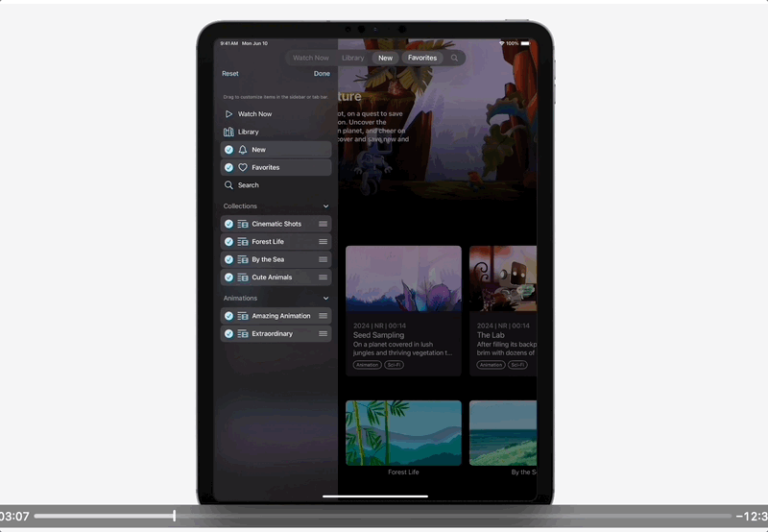Toggle the Amazing Animation checkmark
Screen dimensions: 768x532
coord(228,316)
